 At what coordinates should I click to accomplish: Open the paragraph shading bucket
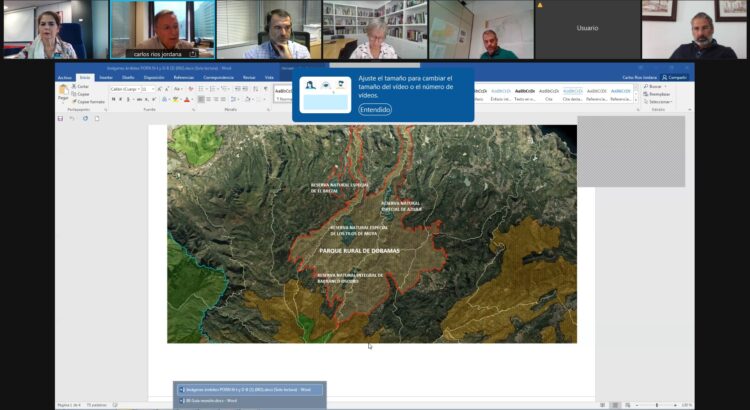(x=249, y=99)
